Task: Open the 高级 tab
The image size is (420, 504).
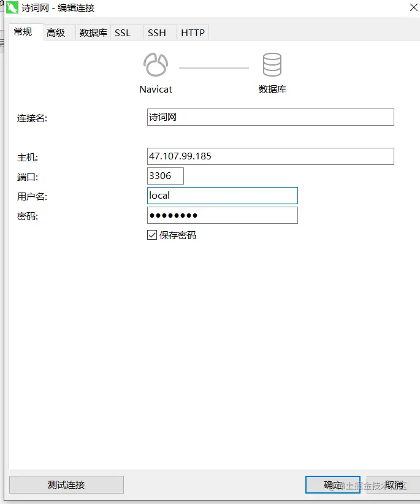Action: (59, 32)
